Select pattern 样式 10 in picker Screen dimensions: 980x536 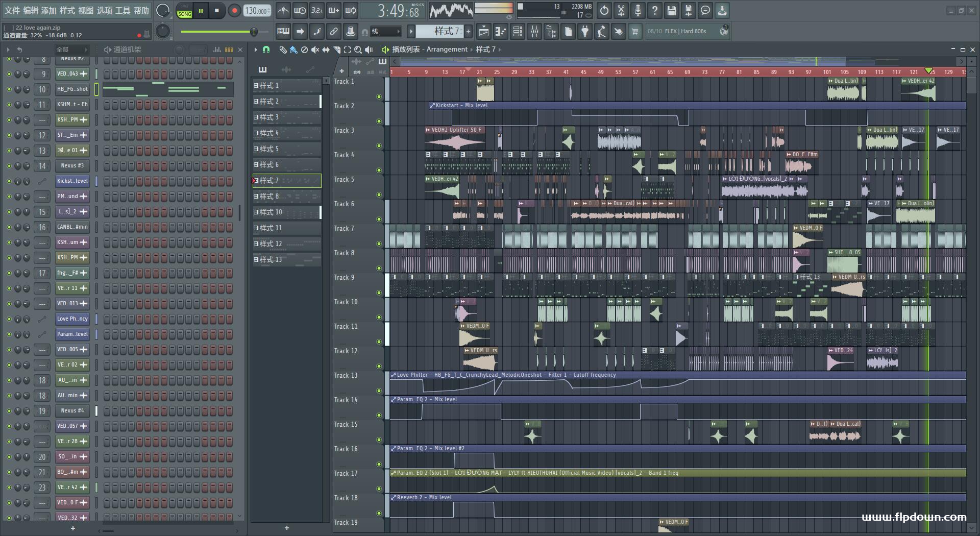coord(286,212)
